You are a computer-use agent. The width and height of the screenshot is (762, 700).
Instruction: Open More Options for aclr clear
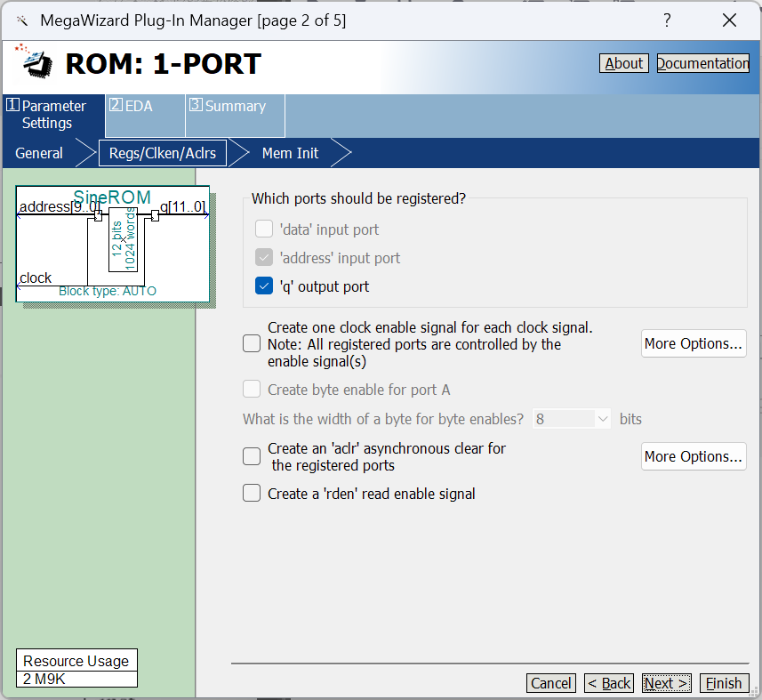click(694, 456)
